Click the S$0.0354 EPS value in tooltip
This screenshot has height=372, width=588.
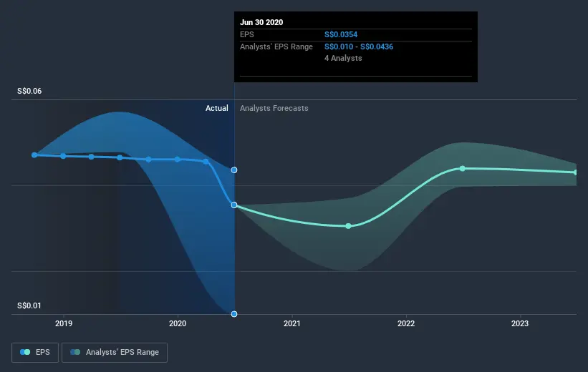click(341, 34)
